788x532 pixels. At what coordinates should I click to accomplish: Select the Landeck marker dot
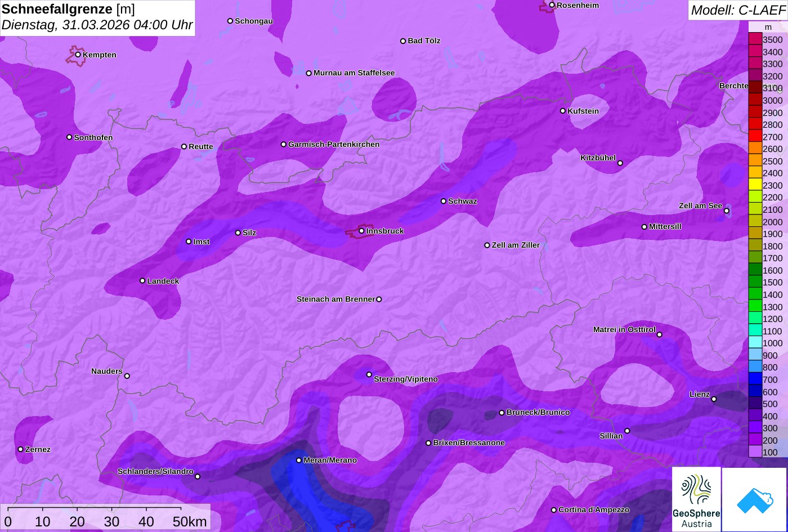tap(142, 281)
